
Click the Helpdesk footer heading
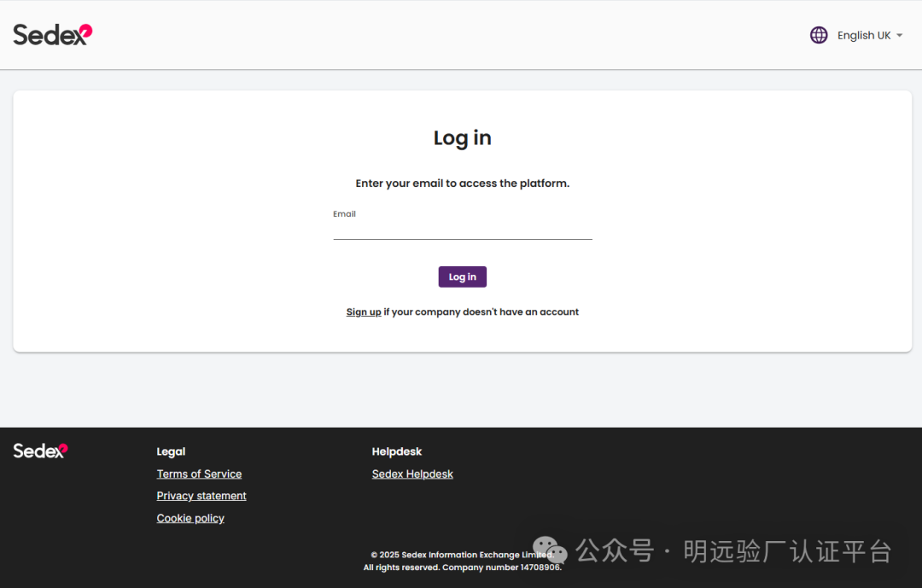[x=397, y=451]
